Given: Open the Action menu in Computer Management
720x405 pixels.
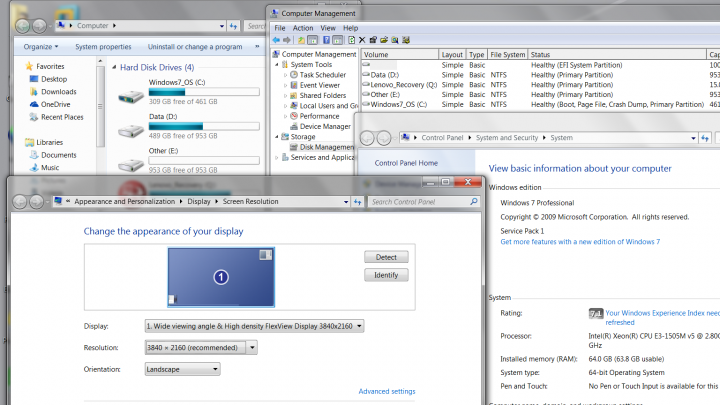Looking at the screenshot, I should (303, 28).
